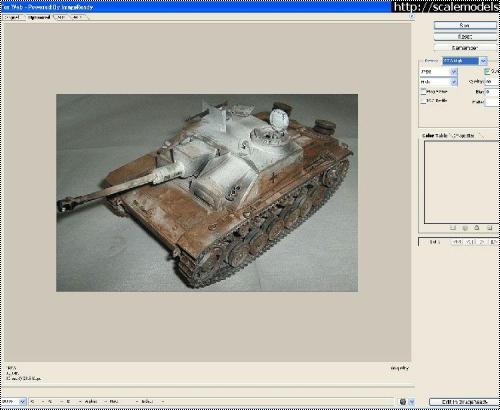Viewport: 500px width, 410px height.
Task: Click the Quality value field
Action: point(492,81)
